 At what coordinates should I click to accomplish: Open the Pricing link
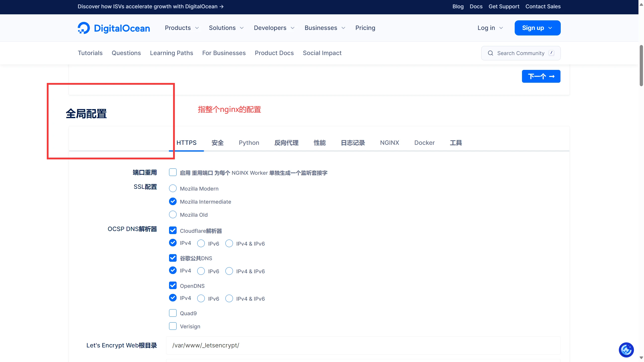click(365, 28)
